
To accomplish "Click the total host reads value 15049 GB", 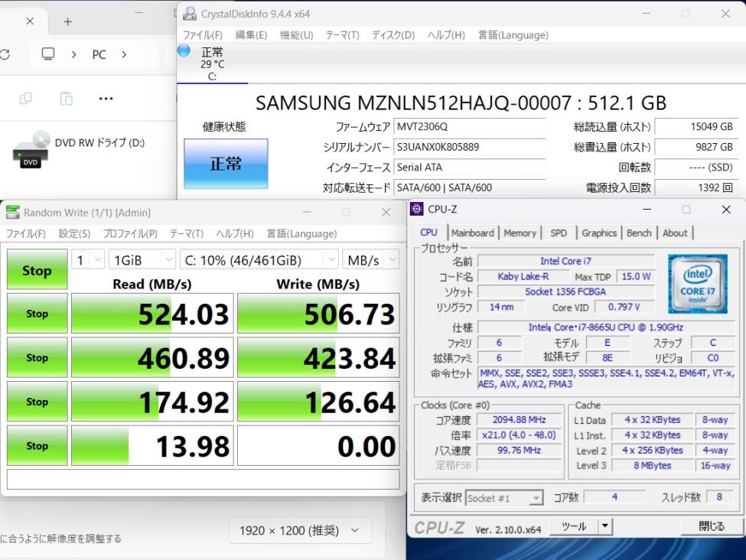I will pyautogui.click(x=696, y=126).
